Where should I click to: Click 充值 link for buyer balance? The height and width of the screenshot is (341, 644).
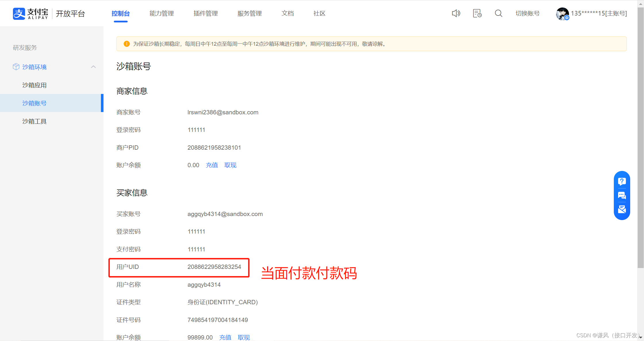[225, 337]
